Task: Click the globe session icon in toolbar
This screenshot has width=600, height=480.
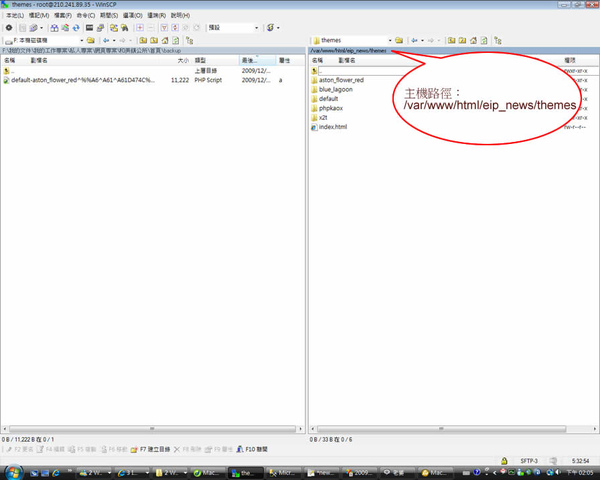Action: point(271,28)
